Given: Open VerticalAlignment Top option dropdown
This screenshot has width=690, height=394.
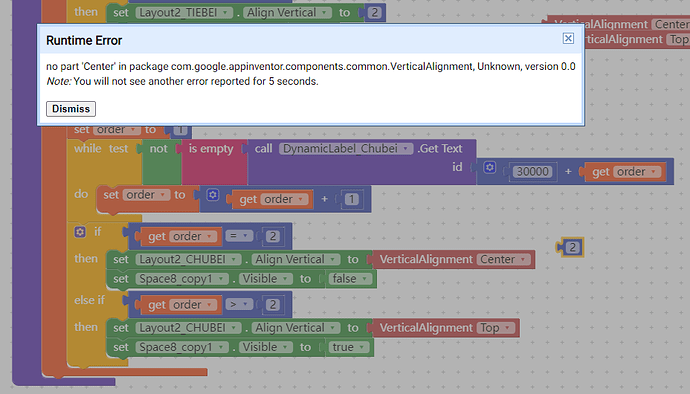Looking at the screenshot, I should (x=495, y=328).
